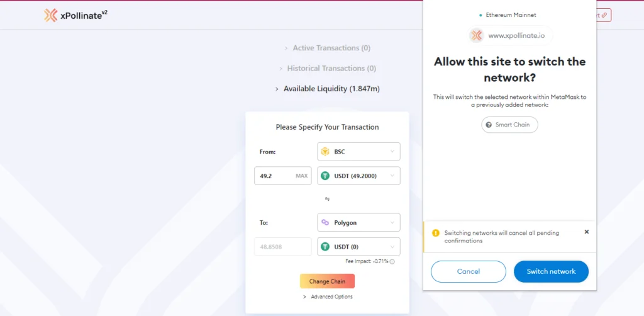Click the MAX amount button

[301, 176]
